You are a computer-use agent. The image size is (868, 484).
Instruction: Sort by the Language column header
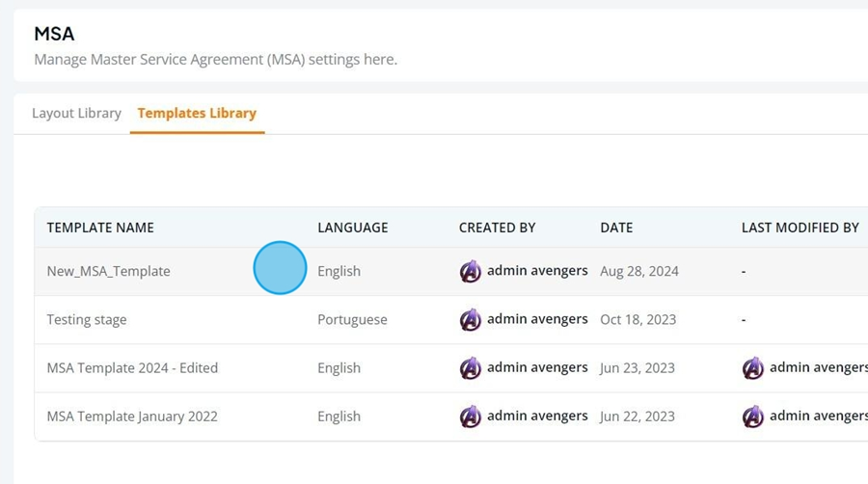point(353,228)
